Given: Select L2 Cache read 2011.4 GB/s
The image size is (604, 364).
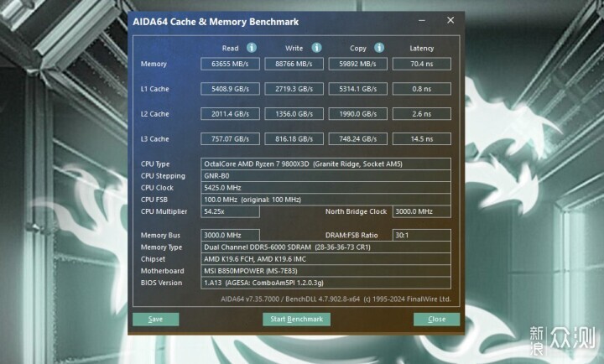Looking at the screenshot, I should point(230,114).
